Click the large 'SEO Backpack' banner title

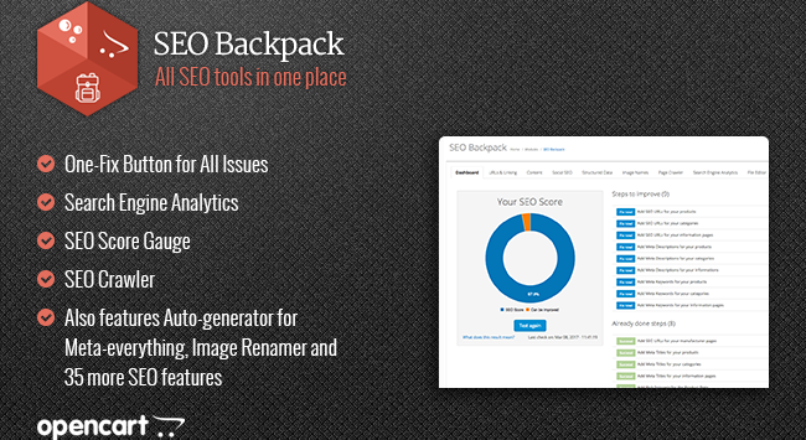click(249, 44)
